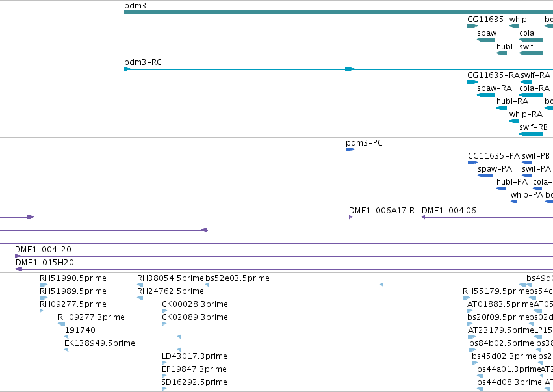
Task: Select RH09277.5prime EST
Action: [x=41, y=311]
